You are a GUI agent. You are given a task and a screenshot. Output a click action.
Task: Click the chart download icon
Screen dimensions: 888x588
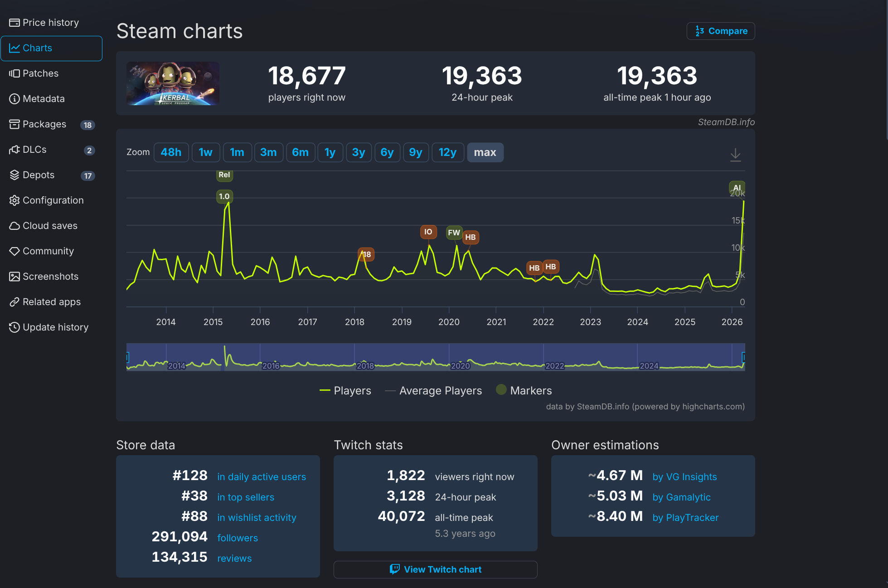(x=735, y=155)
